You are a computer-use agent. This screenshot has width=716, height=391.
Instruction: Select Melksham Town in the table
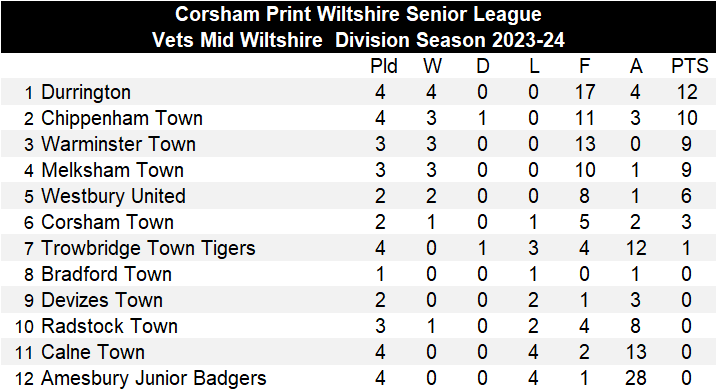click(x=113, y=170)
